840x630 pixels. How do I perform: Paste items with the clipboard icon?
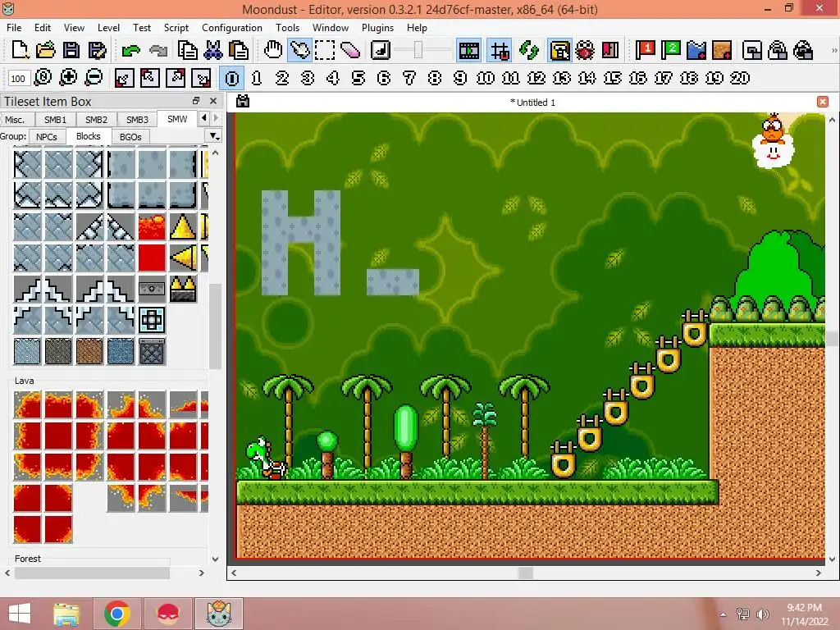click(x=239, y=50)
